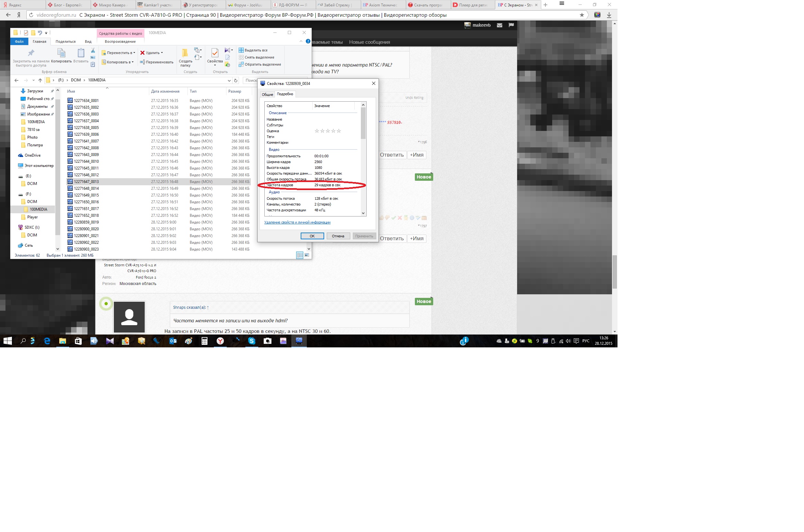Switch to details view layout toggle
Viewport: 804px width, 532px height.
[x=299, y=255]
